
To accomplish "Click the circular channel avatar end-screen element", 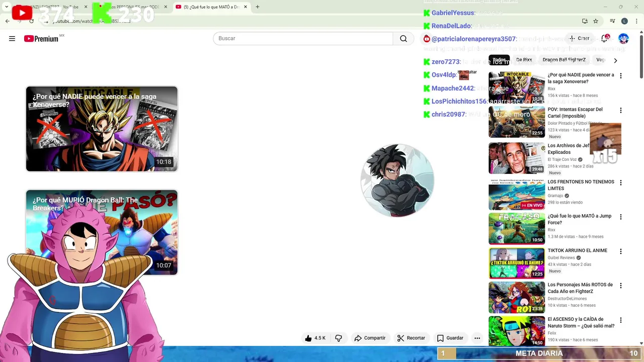I will click(x=397, y=180).
